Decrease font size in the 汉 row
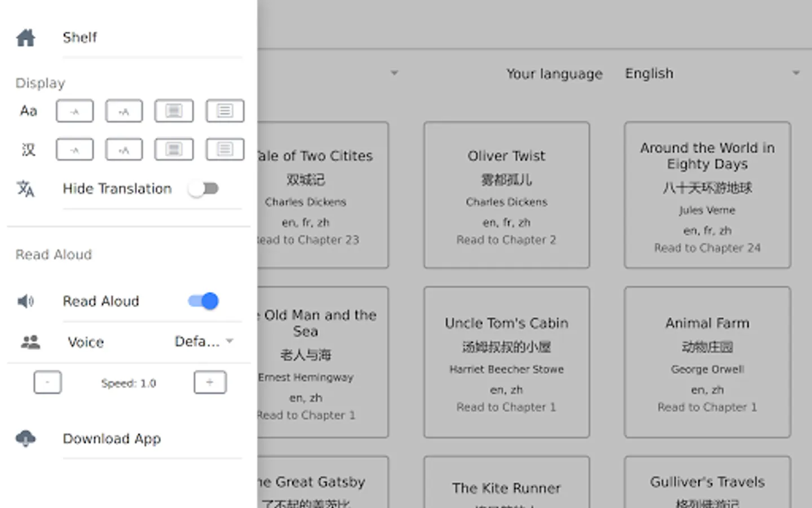 point(74,150)
